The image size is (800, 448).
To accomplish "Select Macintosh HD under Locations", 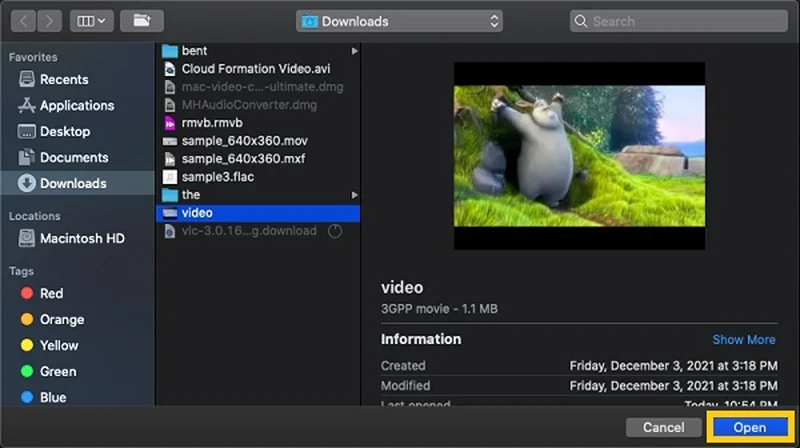I will coord(78,238).
